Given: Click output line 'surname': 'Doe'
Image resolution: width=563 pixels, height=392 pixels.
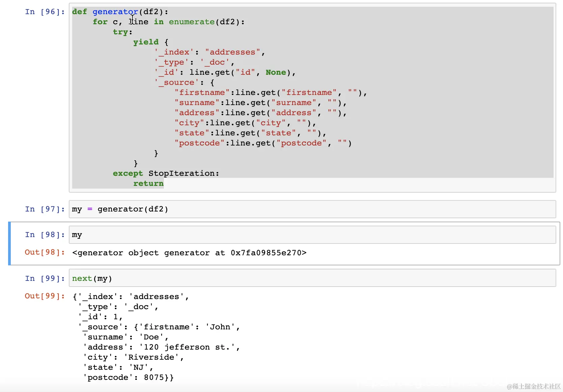Looking at the screenshot, I should pos(125,337).
